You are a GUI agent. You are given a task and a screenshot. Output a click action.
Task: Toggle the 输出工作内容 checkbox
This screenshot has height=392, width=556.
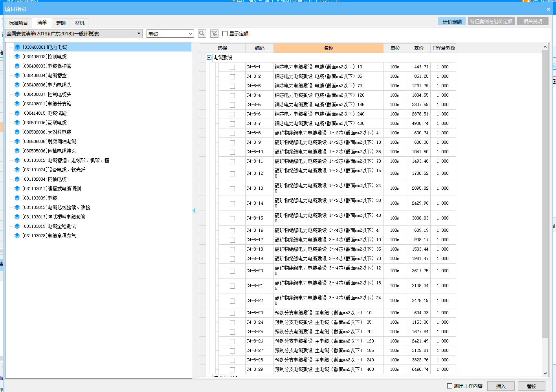point(450,386)
